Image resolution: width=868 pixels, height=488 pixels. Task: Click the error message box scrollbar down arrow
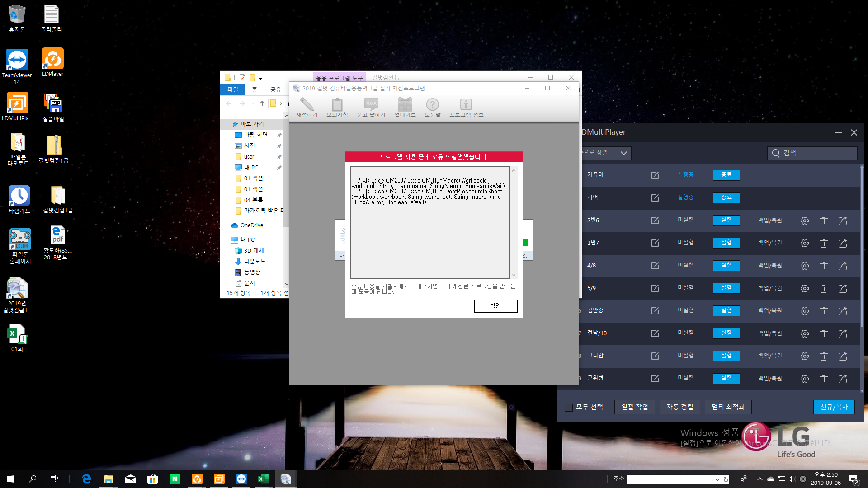click(514, 275)
